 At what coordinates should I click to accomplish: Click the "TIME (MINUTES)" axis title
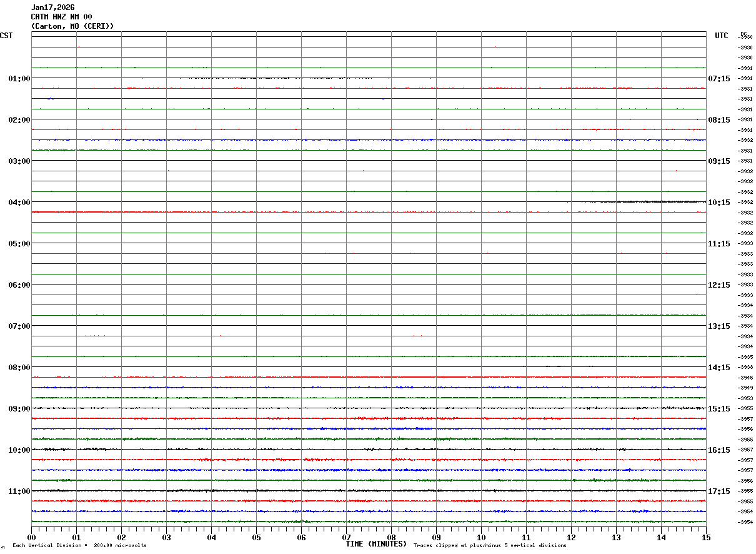point(376,544)
